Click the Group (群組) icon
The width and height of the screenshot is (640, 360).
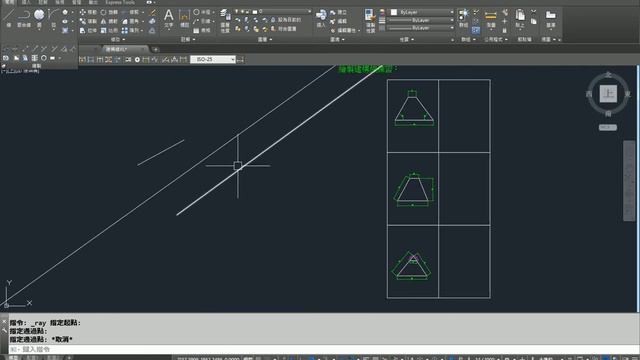point(464,18)
